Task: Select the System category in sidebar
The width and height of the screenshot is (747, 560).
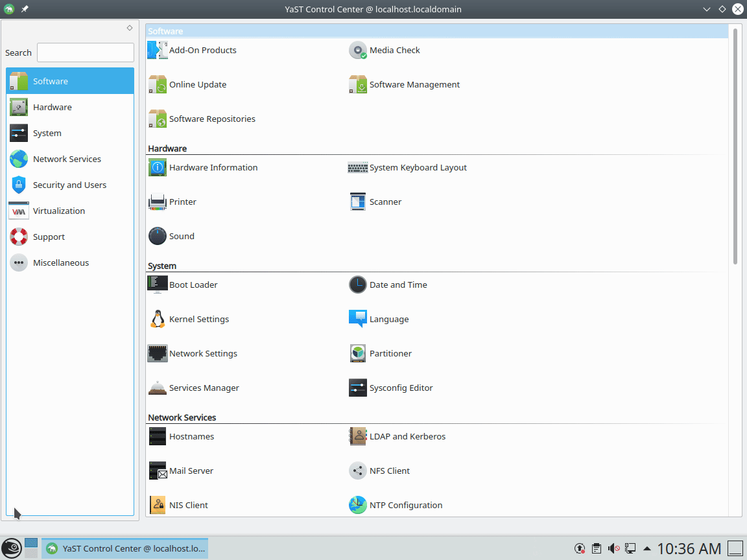Action: pos(70,133)
